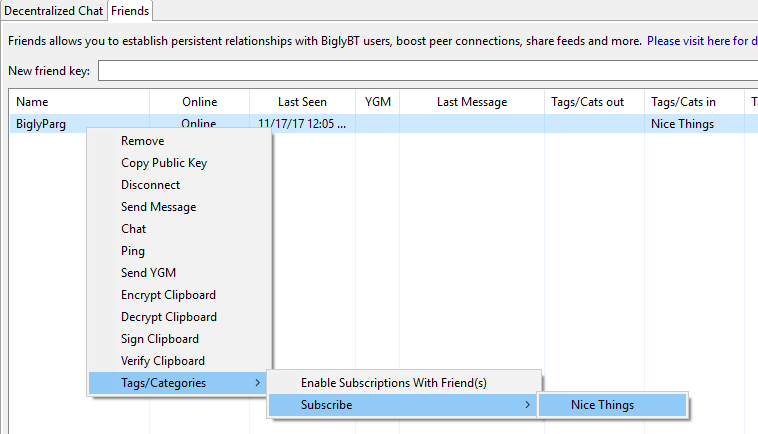Sort by the Online column header
Screen dimensions: 758x434
coord(200,102)
